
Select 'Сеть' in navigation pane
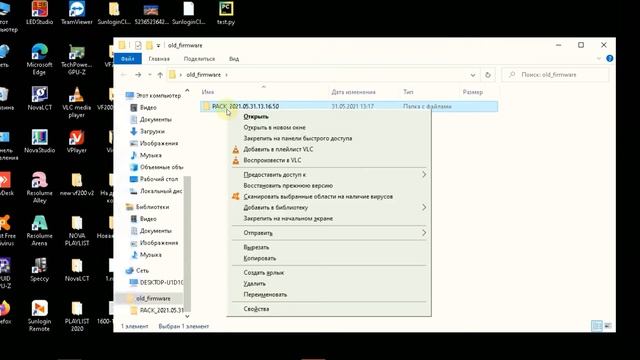point(142,270)
